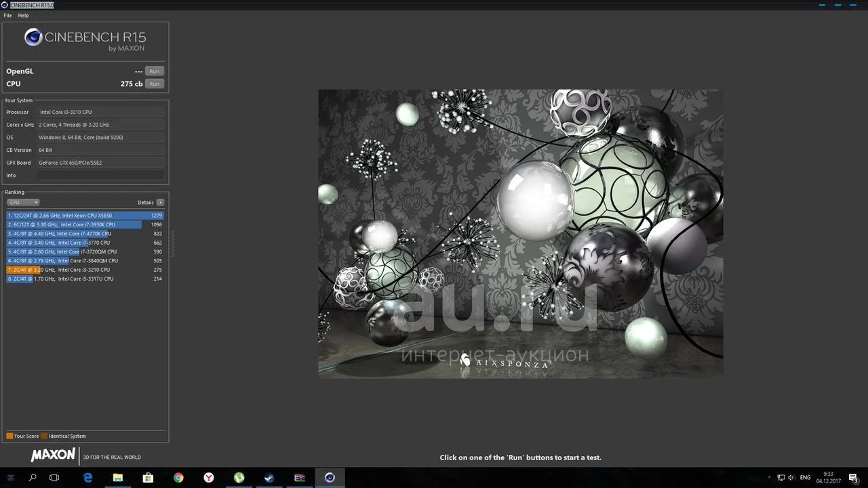This screenshot has height=488, width=868.
Task: Open Yandex Browser from the taskbar
Action: click(209, 478)
